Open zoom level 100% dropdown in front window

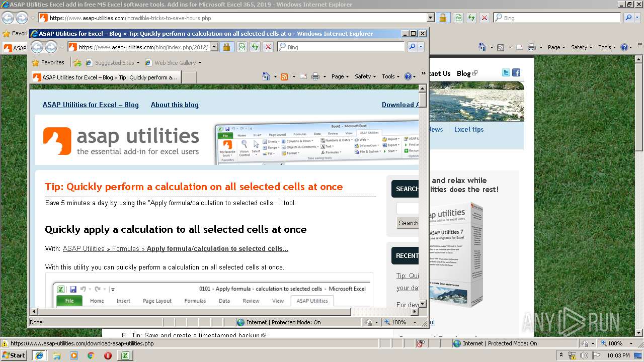coord(415,322)
